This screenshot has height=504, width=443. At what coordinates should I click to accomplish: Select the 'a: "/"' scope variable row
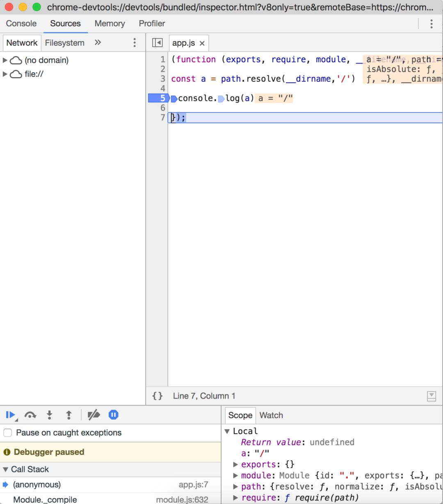point(255,453)
